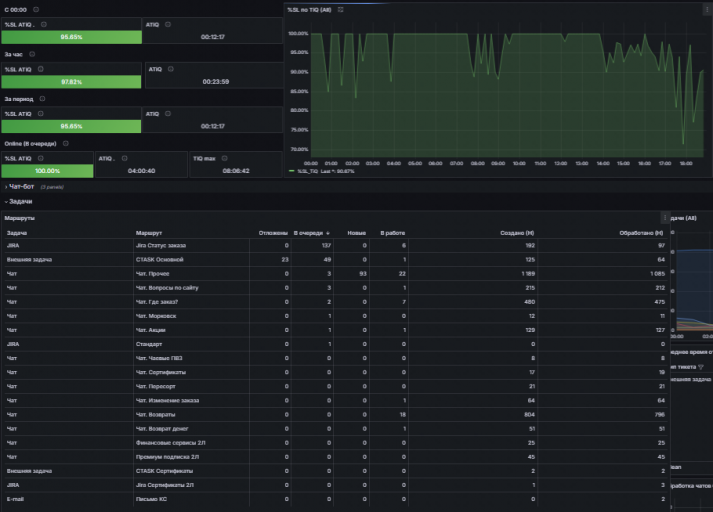Image resolution: width=713 pixels, height=512 pixels.
Task: Click info icon on the TIQ max panel
Action: [224, 158]
